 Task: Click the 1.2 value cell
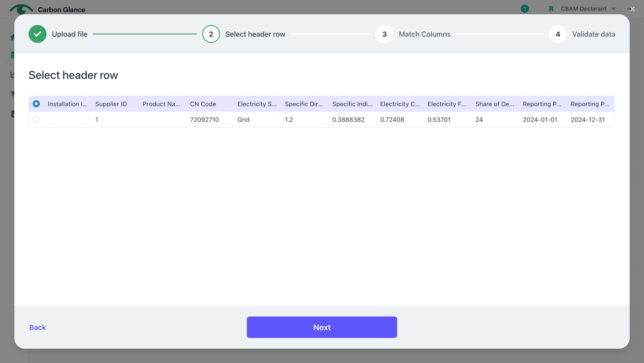click(x=289, y=119)
